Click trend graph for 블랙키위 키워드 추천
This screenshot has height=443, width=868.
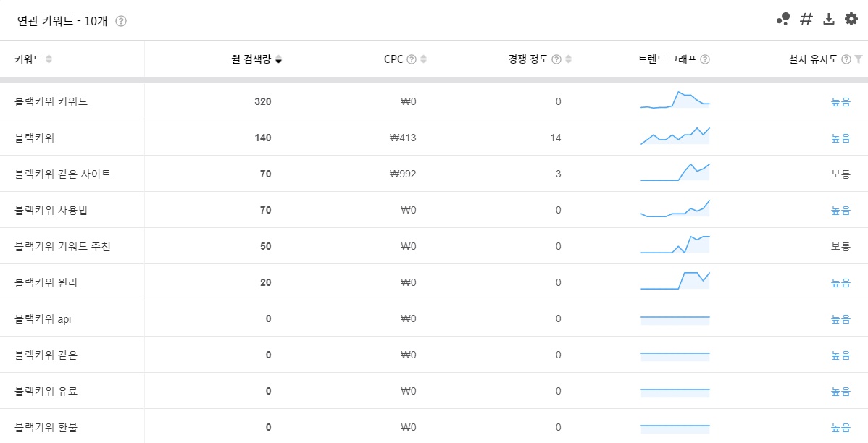675,245
